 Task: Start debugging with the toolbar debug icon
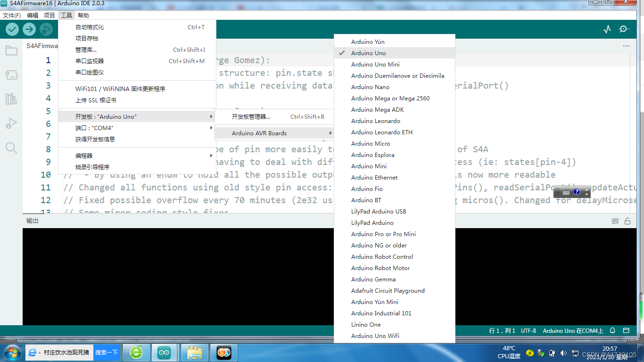46,29
